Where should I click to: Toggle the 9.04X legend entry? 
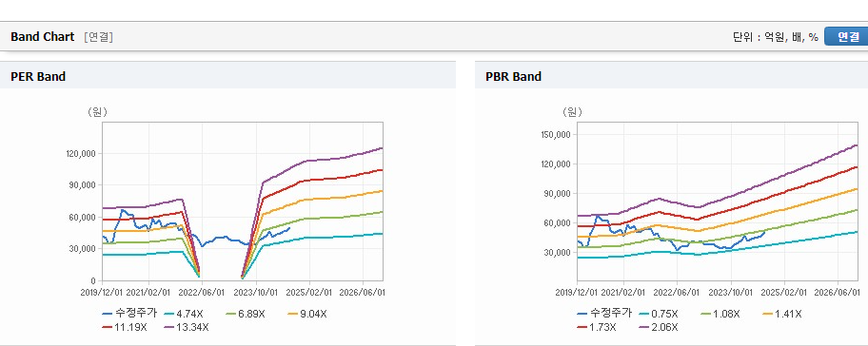point(307,314)
